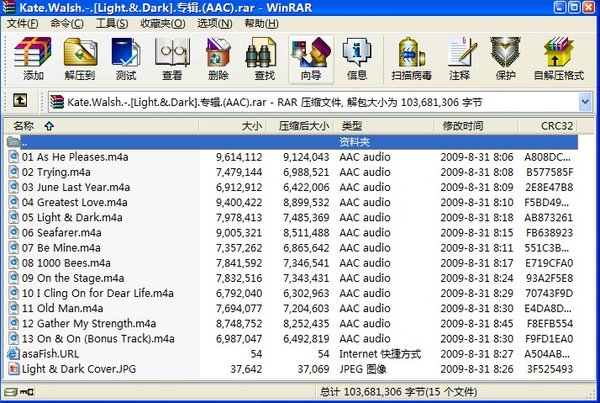Click the 资料夹 label in parent row
The image size is (600, 403).
coord(354,142)
